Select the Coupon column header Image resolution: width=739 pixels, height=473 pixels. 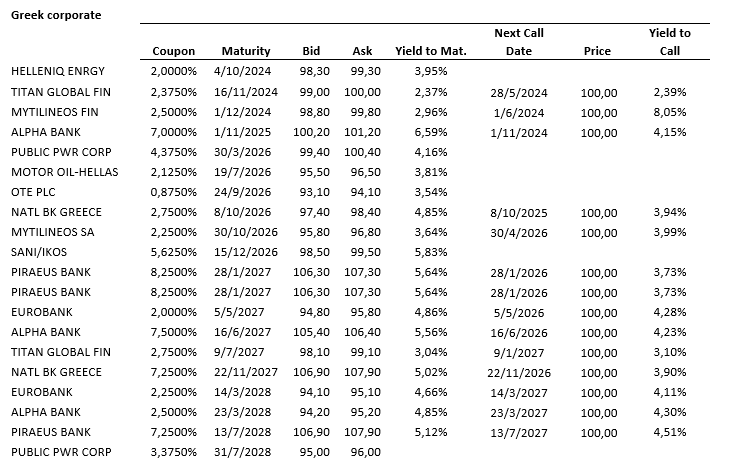173,51
